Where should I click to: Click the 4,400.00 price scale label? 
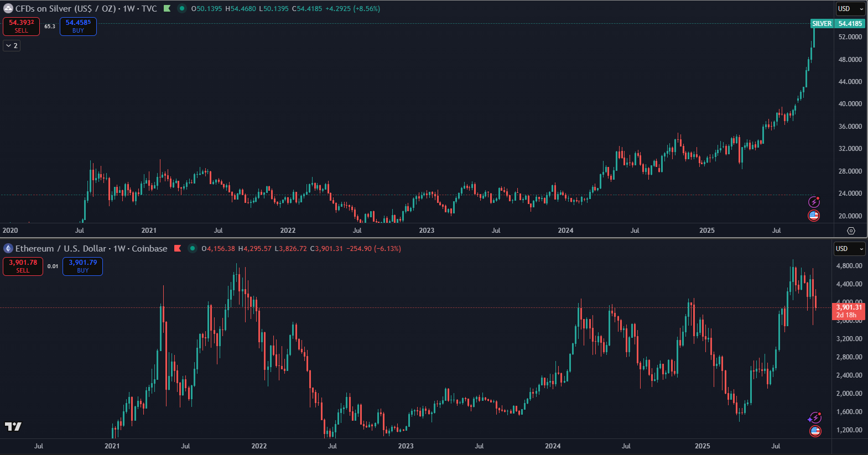pos(849,284)
